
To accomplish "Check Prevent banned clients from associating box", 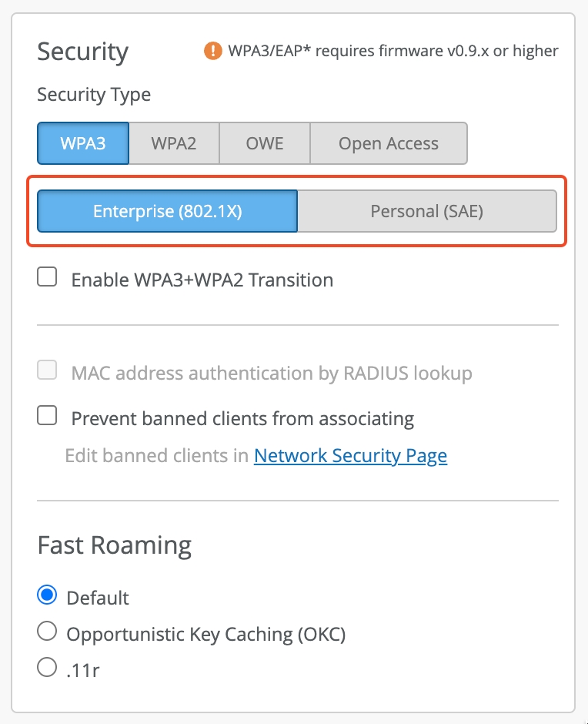I will coord(48,417).
